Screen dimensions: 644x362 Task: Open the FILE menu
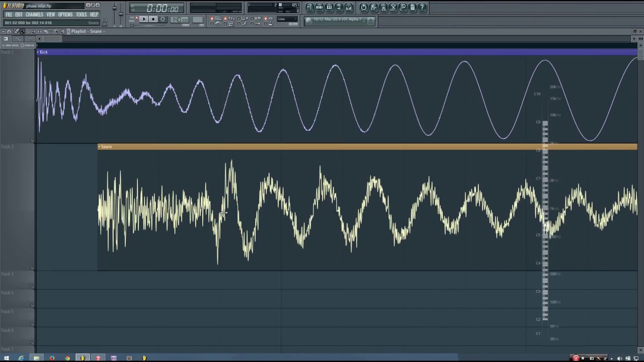(x=9, y=15)
